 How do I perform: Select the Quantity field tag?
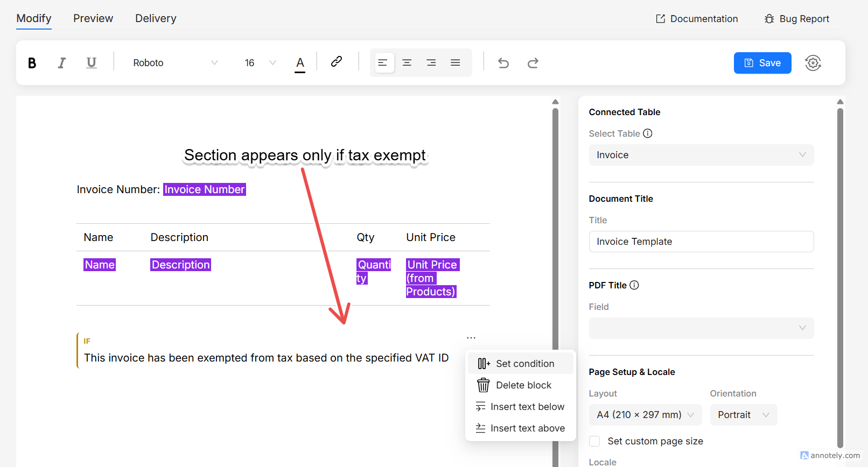tap(374, 271)
